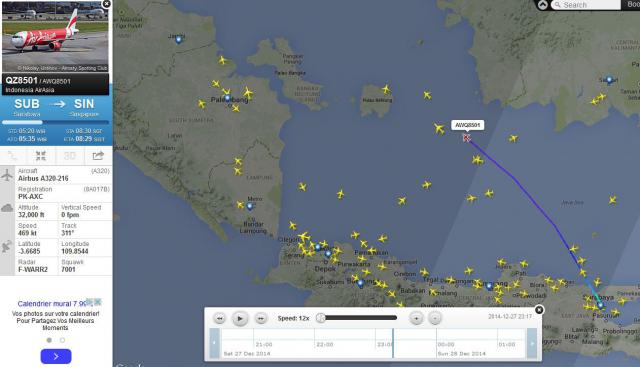Click the 32,000 ft altitude value
This screenshot has width=640, height=367.
tap(31, 215)
